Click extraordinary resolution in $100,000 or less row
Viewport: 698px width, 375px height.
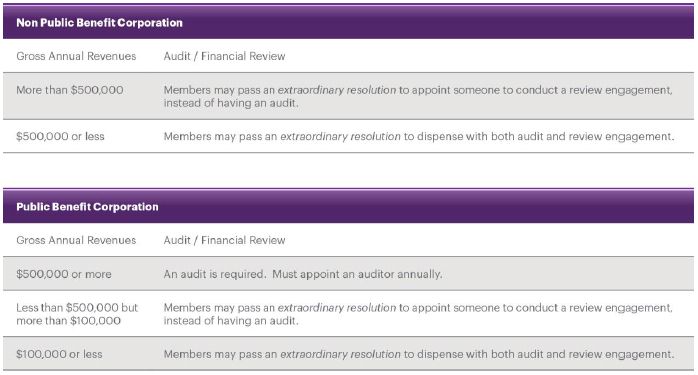(x=341, y=354)
